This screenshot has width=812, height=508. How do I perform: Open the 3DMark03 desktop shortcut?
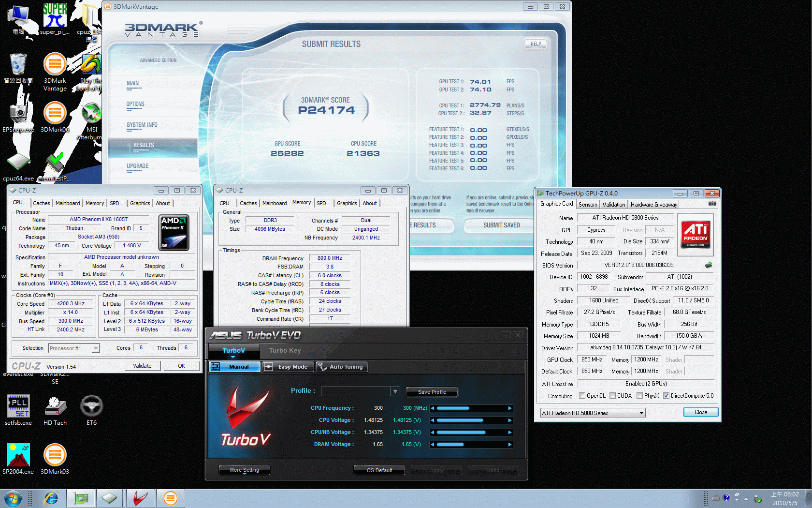click(x=55, y=459)
